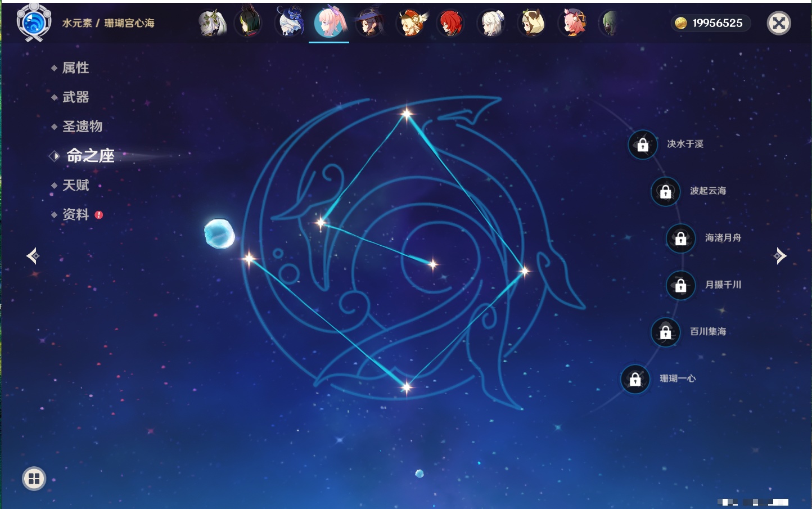This screenshot has height=509, width=812.
Task: Open locked constellation 月摄千川
Action: (x=681, y=285)
